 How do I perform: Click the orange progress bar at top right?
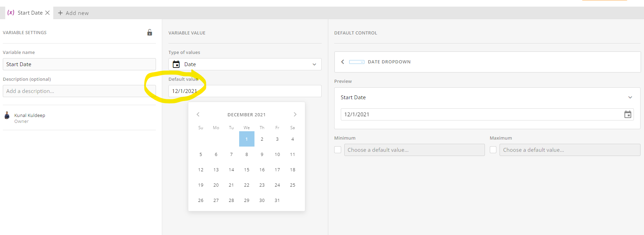604,1
